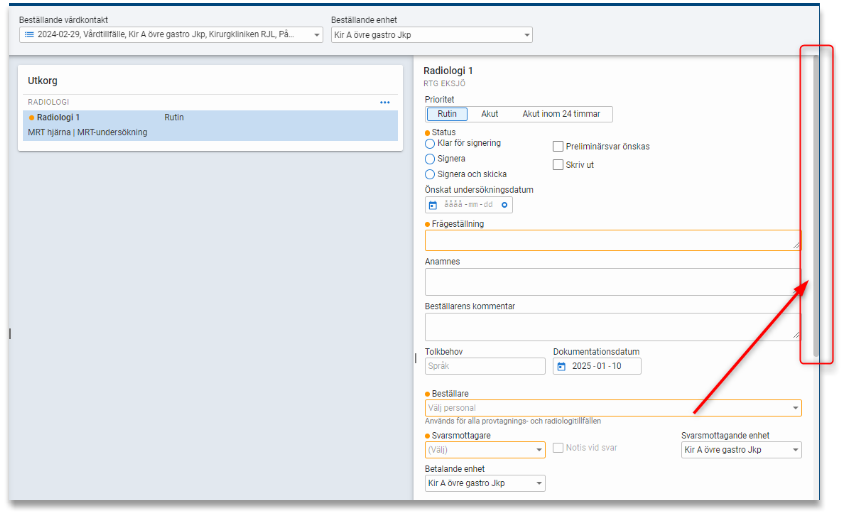
Task: Click the clear icon in Önskat undersökningsdatum
Action: pos(505,205)
